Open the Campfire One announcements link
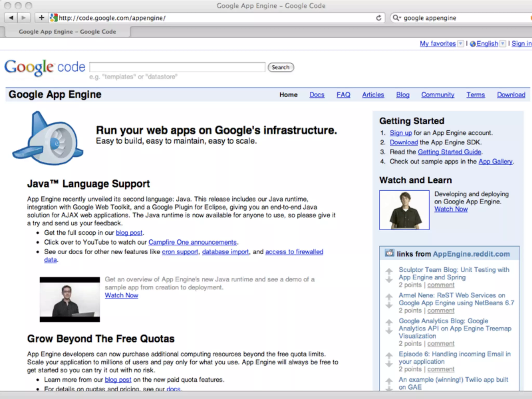Viewport: 532px width, 399px height. [192, 242]
